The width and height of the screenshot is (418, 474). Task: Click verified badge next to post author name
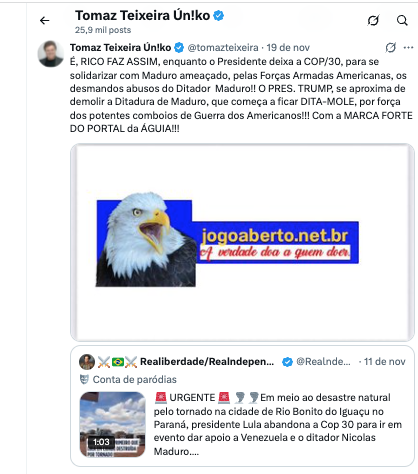[179, 48]
